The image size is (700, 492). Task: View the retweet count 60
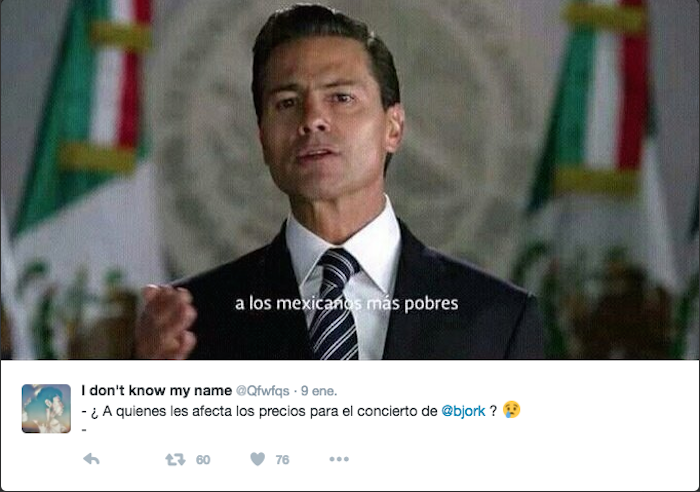203,460
